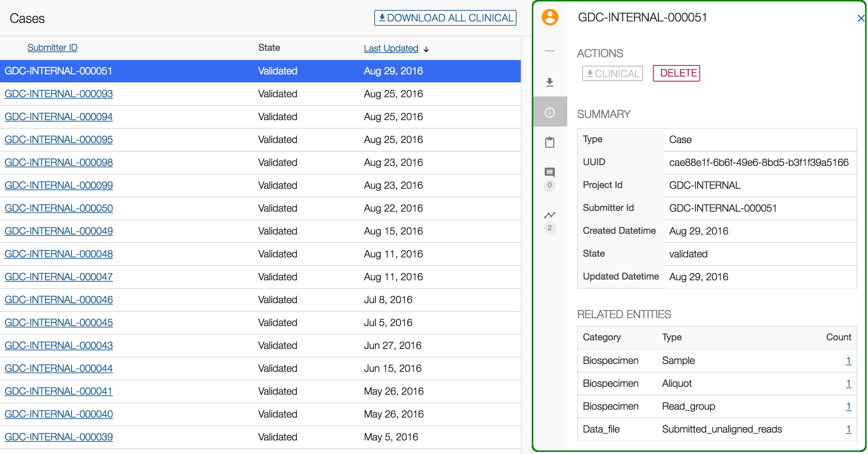Sort by Submitter ID column
This screenshot has height=454, width=868.
52,48
